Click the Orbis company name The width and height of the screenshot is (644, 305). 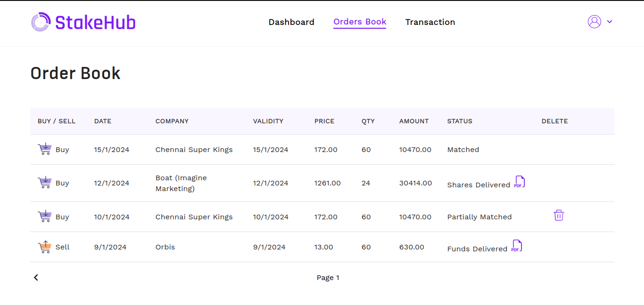tap(165, 247)
